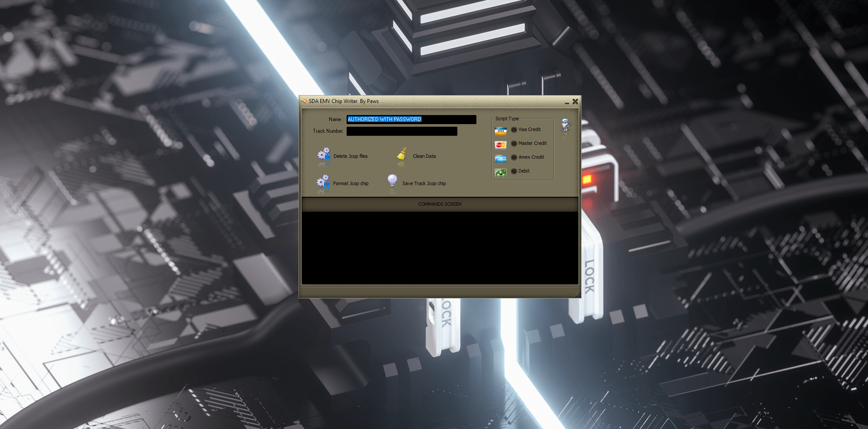Click the American Express logo icon
Image resolution: width=868 pixels, height=429 pixels.
click(x=501, y=159)
